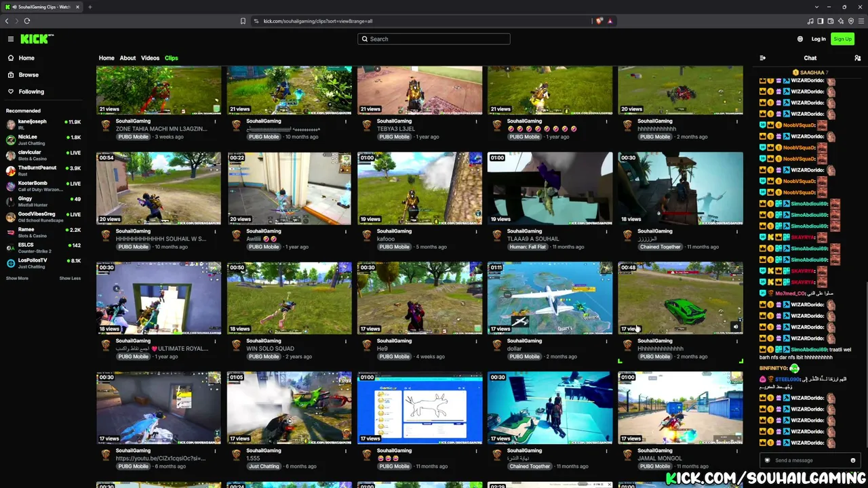The image size is (868, 488).
Task: Focus the Kick search field
Action: [434, 39]
